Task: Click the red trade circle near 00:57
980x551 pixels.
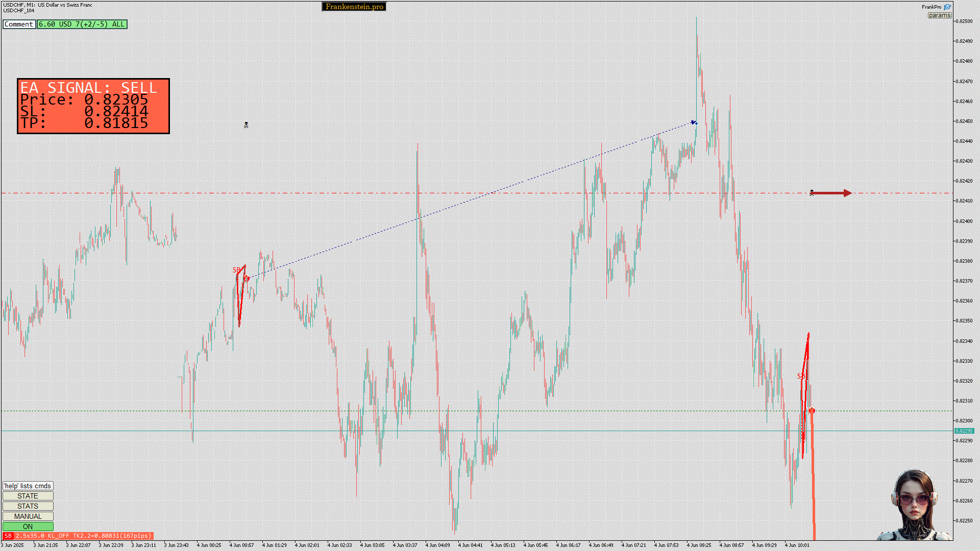Action: tap(247, 278)
